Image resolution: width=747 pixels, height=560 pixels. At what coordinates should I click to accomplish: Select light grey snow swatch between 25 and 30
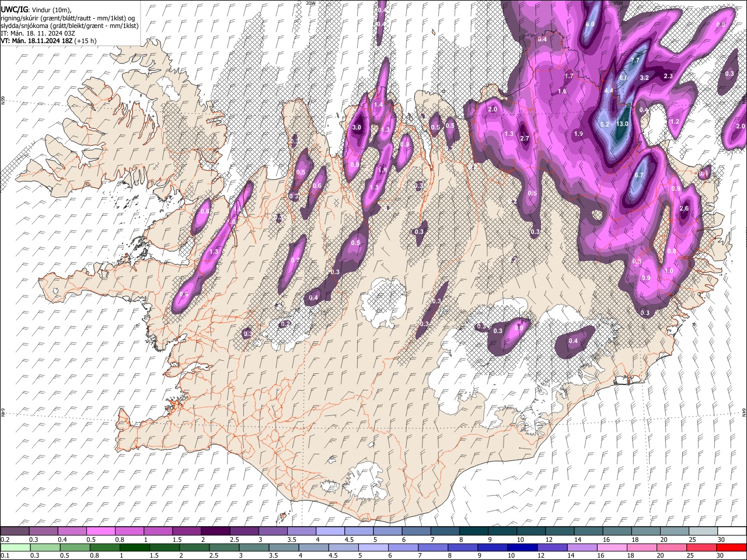coord(702,531)
